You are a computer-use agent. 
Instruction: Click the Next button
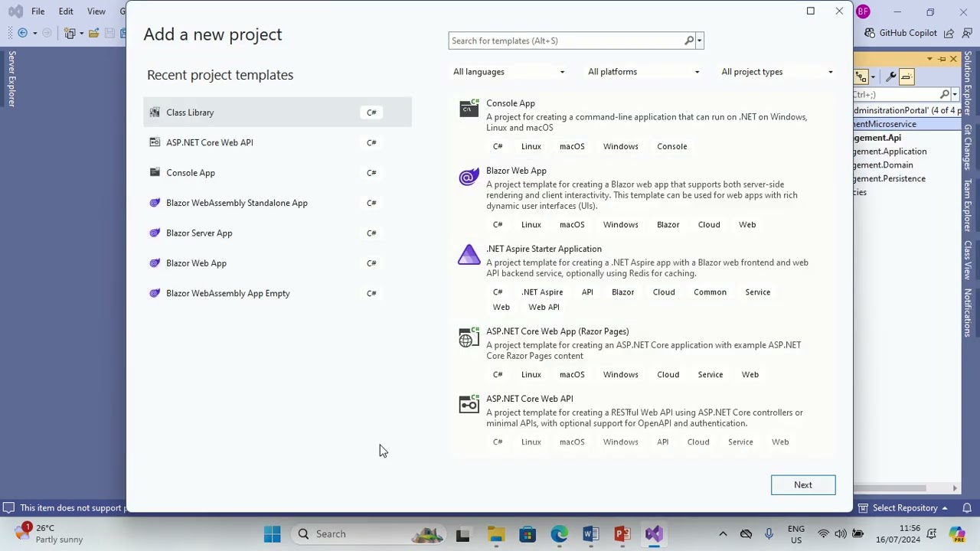803,485
